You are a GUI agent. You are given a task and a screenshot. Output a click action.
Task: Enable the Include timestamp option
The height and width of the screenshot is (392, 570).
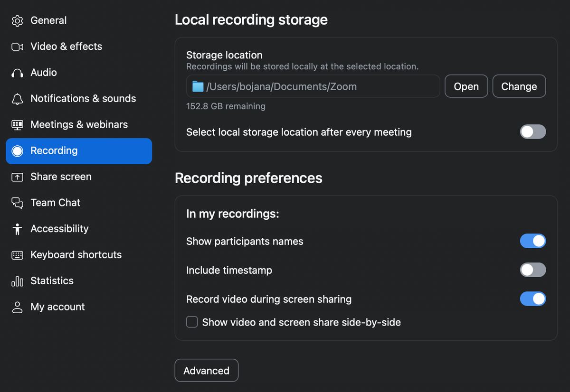pos(533,270)
